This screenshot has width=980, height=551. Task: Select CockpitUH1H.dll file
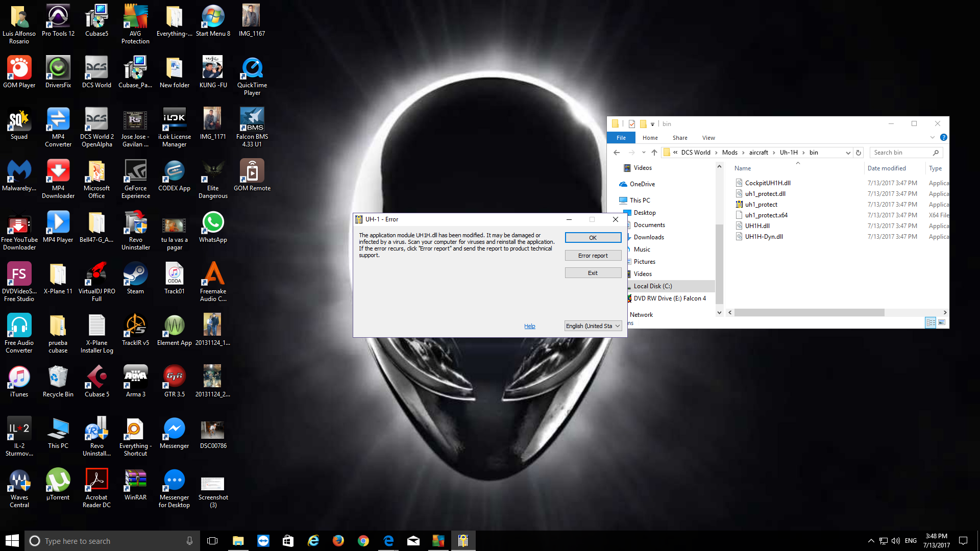767,183
